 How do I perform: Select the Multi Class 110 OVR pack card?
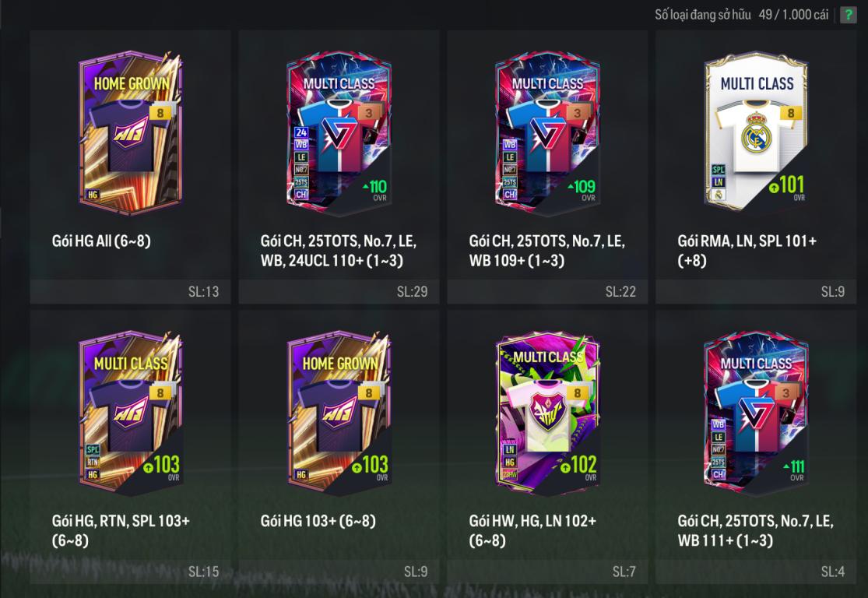tap(339, 133)
